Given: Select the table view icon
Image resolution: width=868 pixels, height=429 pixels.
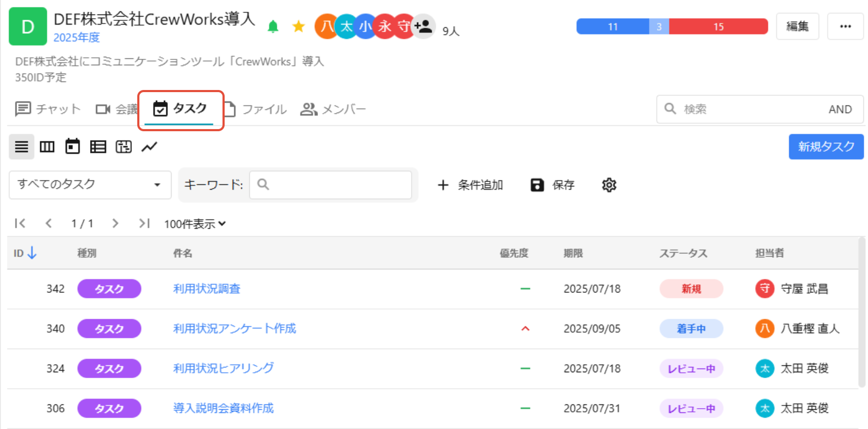Looking at the screenshot, I should tap(98, 147).
